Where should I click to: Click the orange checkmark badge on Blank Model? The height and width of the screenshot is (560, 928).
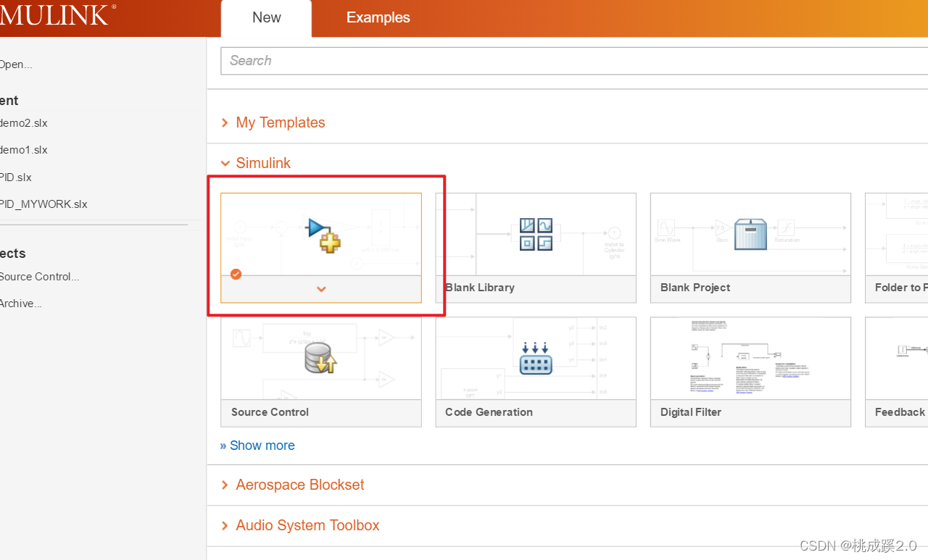[236, 274]
